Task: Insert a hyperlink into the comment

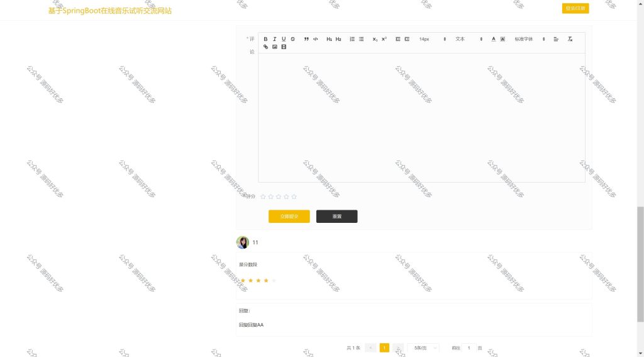Action: coord(266,47)
